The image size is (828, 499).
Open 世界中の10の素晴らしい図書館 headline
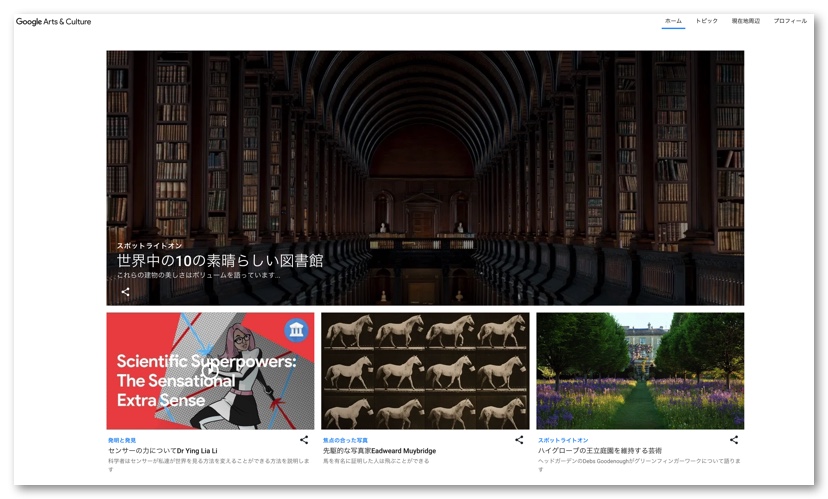click(x=220, y=261)
